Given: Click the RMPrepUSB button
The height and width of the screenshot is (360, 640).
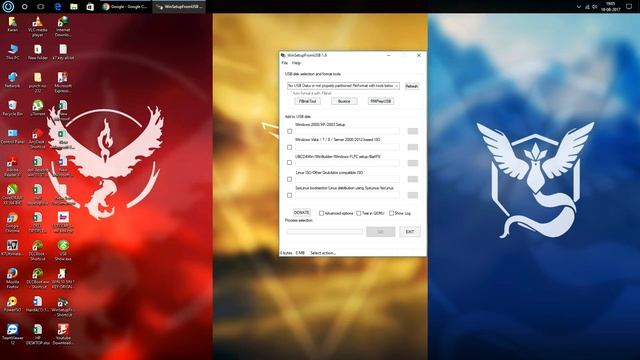Looking at the screenshot, I should click(x=381, y=101).
